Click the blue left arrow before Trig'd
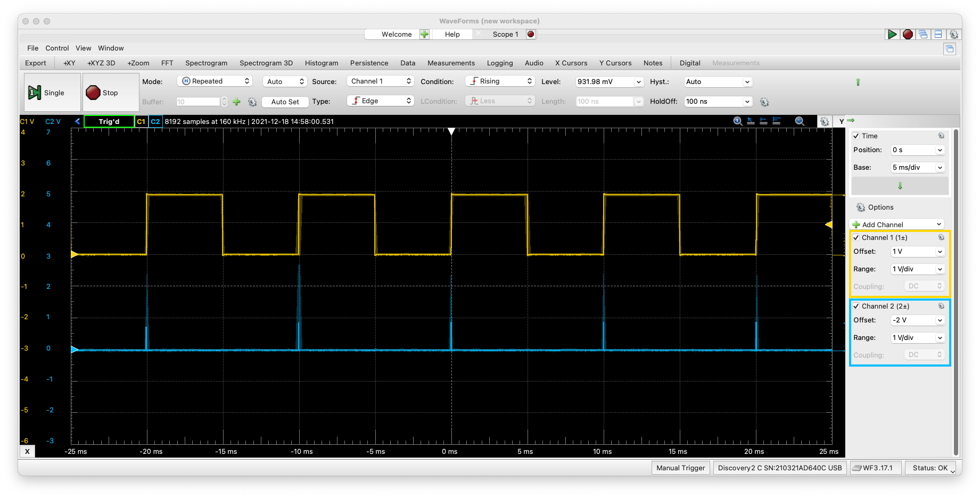The width and height of the screenshot is (980, 498). pos(77,121)
